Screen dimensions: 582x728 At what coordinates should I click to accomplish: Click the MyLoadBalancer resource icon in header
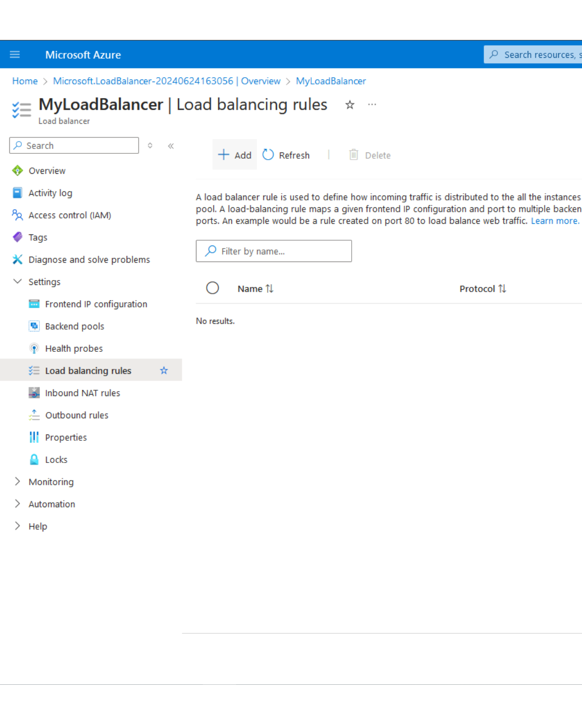click(21, 110)
